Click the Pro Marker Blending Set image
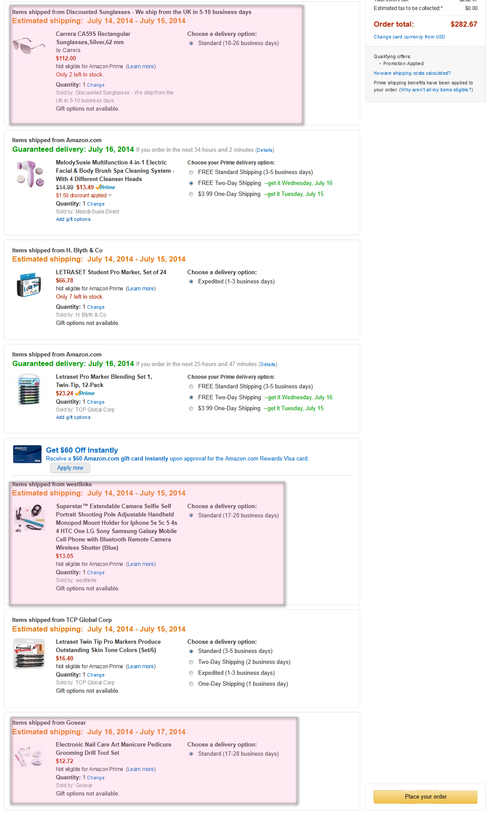Viewport: 504px width, 813px height. tap(29, 389)
